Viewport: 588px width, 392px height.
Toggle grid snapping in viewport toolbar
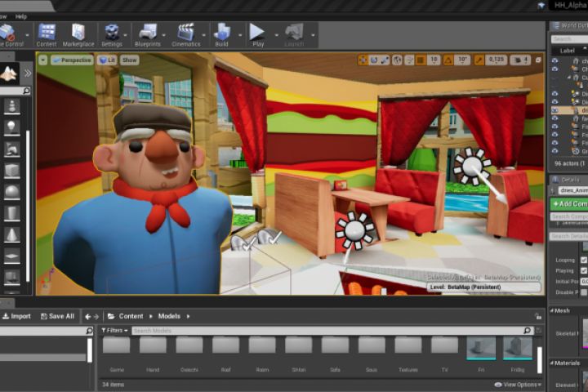(421, 60)
